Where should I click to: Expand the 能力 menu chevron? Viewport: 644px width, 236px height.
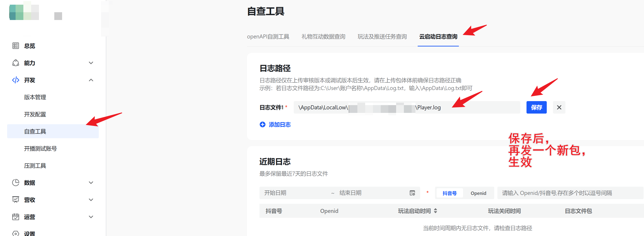pos(91,63)
